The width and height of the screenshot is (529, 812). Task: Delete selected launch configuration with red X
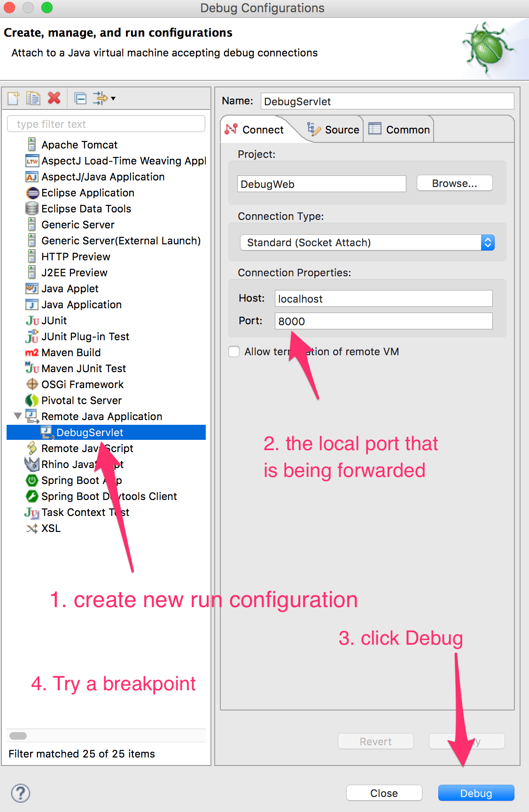tap(54, 98)
